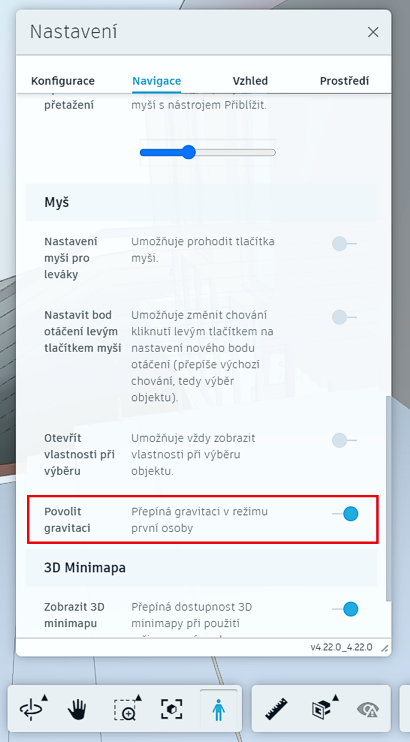Viewport: 410px width, 742px height.
Task: Close the Nastavení settings panel
Action: [x=373, y=32]
